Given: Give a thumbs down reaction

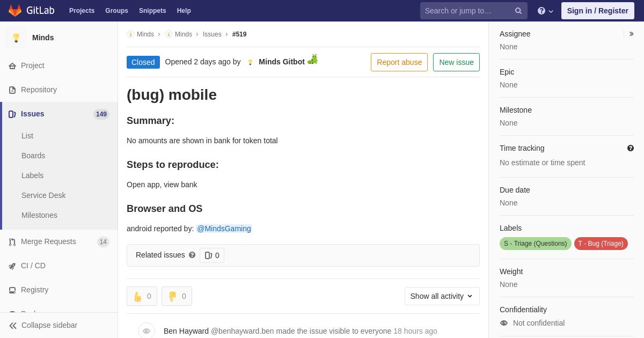Looking at the screenshot, I should 177,296.
